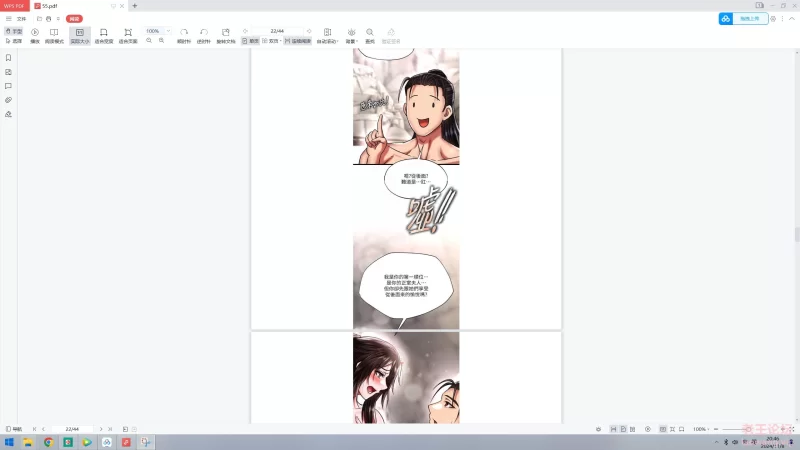800x450 pixels.
Task: Click the status bar 22/44 page field
Action: 72,429
